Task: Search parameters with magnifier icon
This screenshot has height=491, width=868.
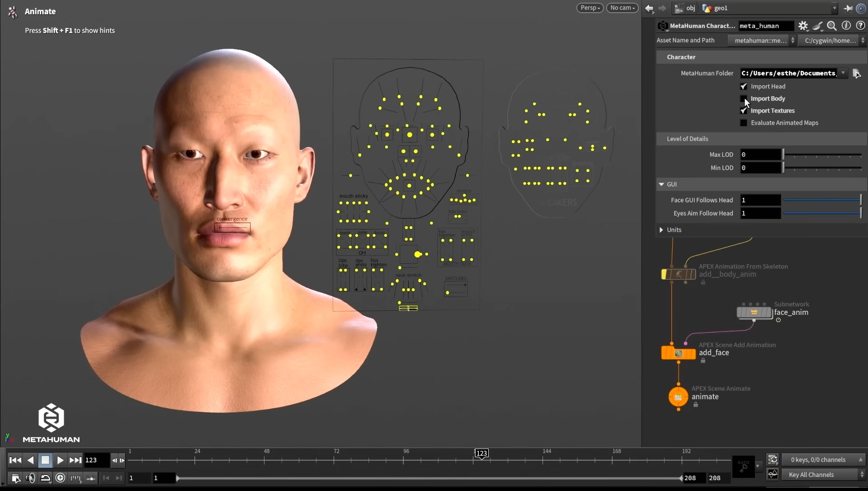Action: click(832, 26)
